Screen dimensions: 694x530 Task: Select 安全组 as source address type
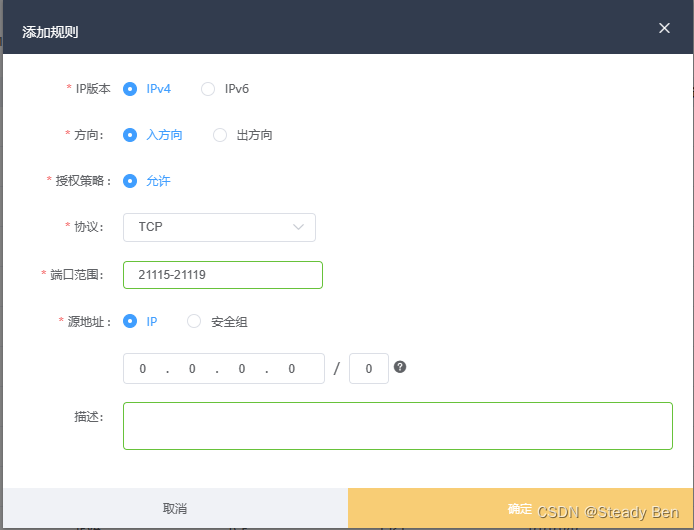pyautogui.click(x=195, y=322)
